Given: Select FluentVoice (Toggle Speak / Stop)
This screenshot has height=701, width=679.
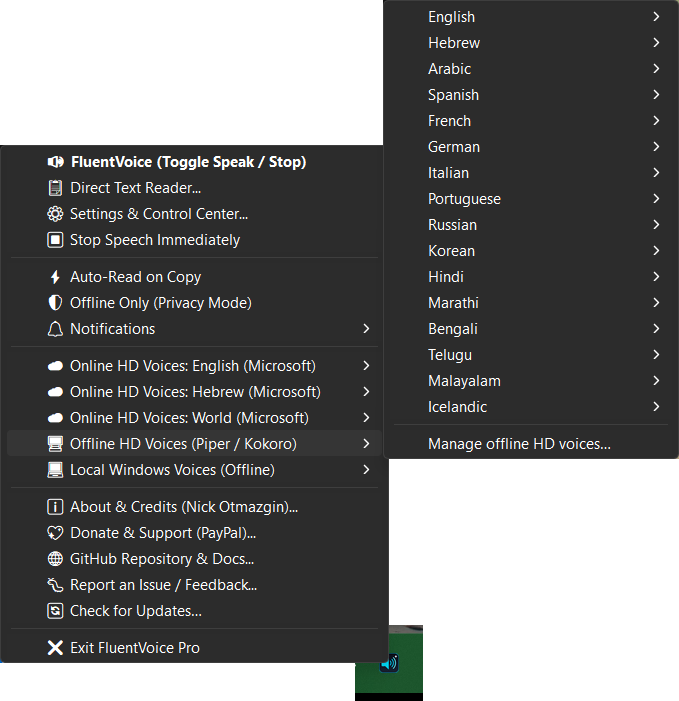Looking at the screenshot, I should coord(194,162).
